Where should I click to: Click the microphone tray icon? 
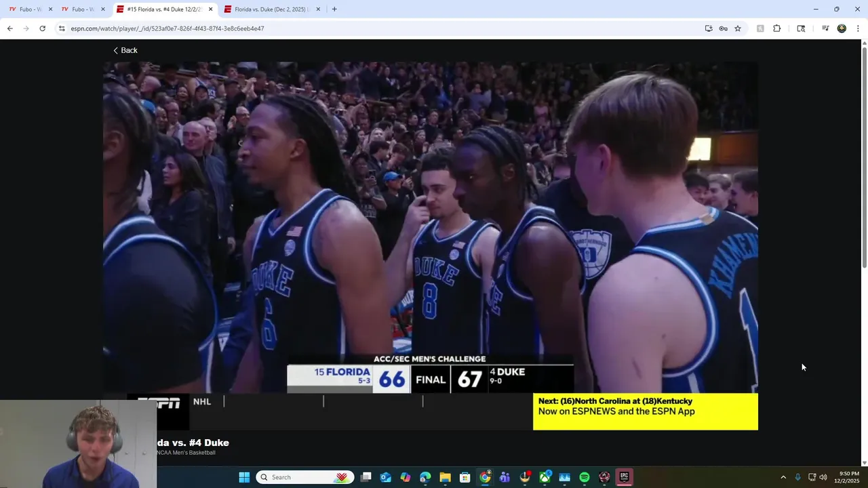pyautogui.click(x=798, y=477)
